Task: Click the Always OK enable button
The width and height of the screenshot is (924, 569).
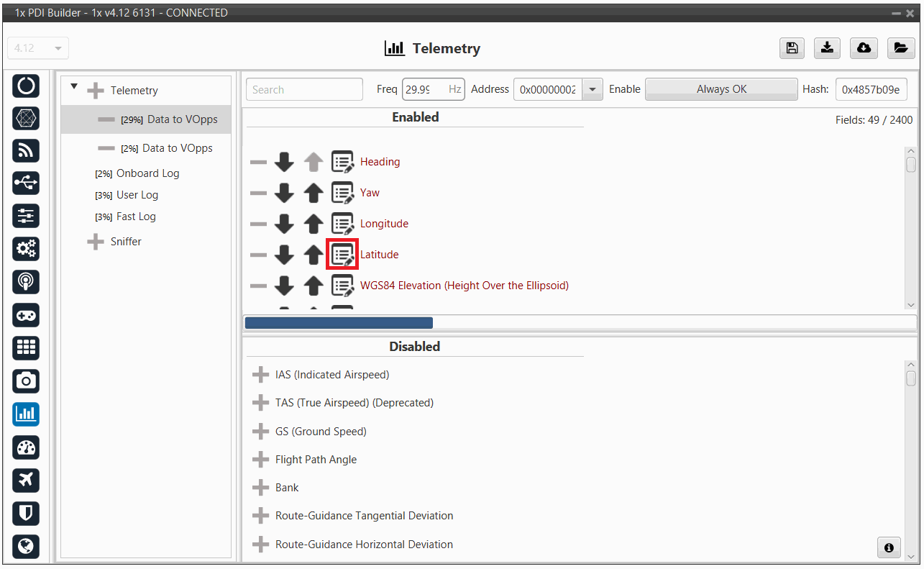Action: (x=721, y=90)
